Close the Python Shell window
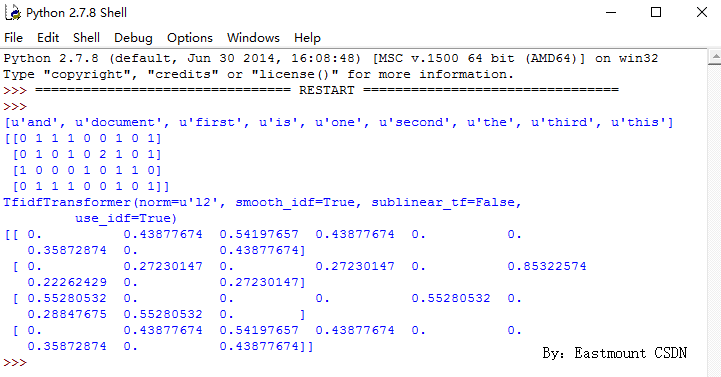Screen dimensions: 721x377 (702, 12)
